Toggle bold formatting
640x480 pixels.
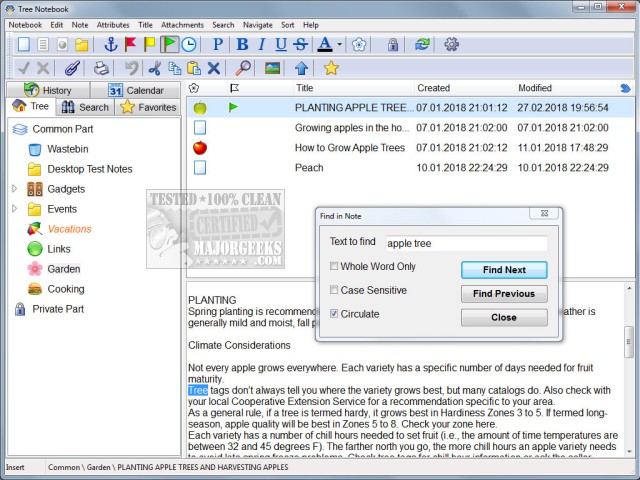point(242,44)
